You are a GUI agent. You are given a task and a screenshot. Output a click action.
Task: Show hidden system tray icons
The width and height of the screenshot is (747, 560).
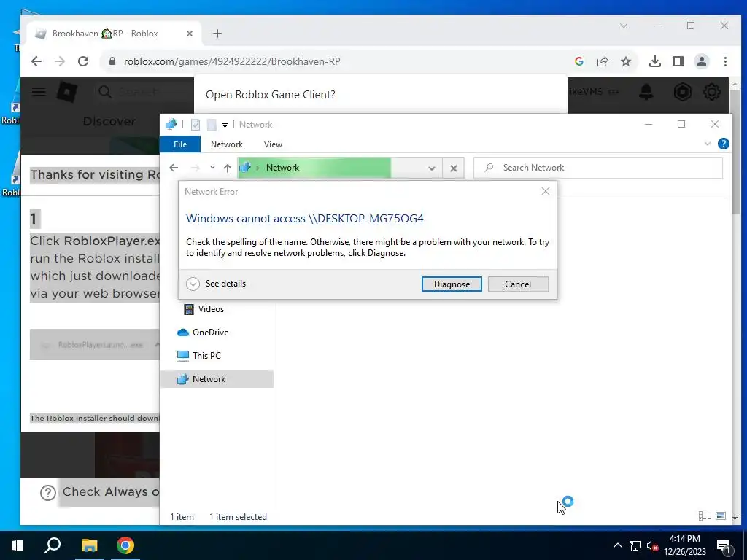pos(617,545)
